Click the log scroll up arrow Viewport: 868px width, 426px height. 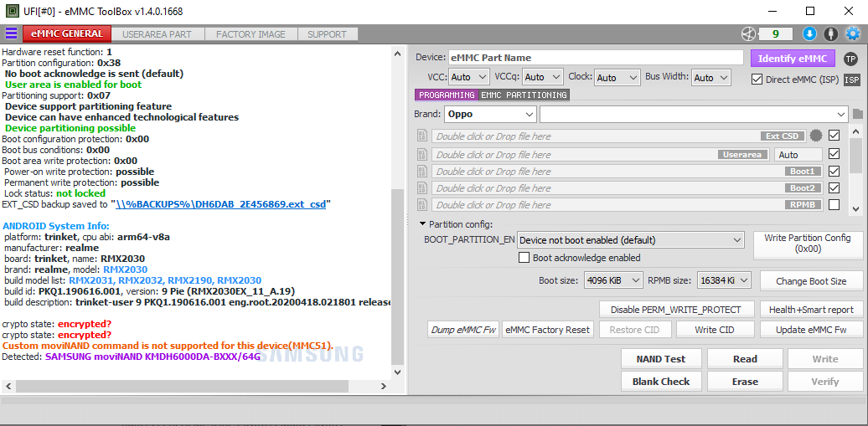pos(397,54)
